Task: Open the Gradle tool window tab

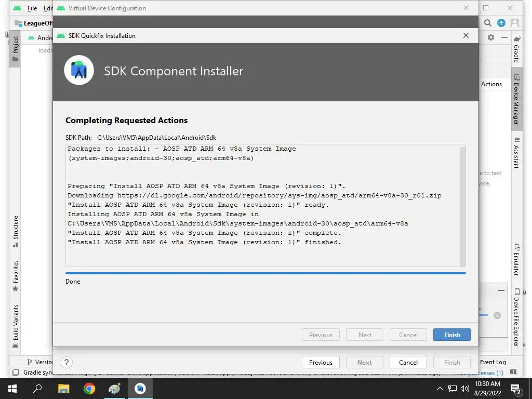Action: tap(516, 49)
